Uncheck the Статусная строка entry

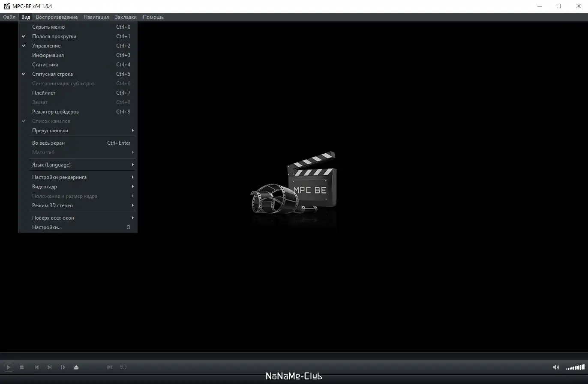pos(53,74)
